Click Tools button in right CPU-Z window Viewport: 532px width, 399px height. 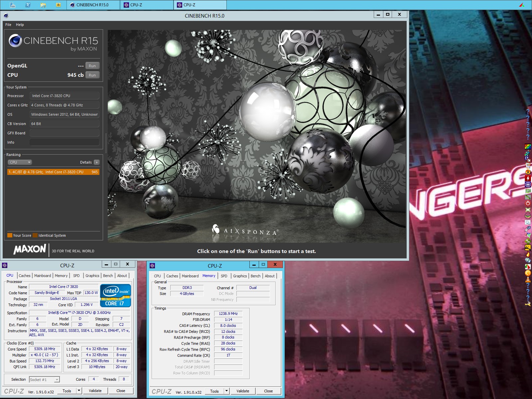coord(214,391)
